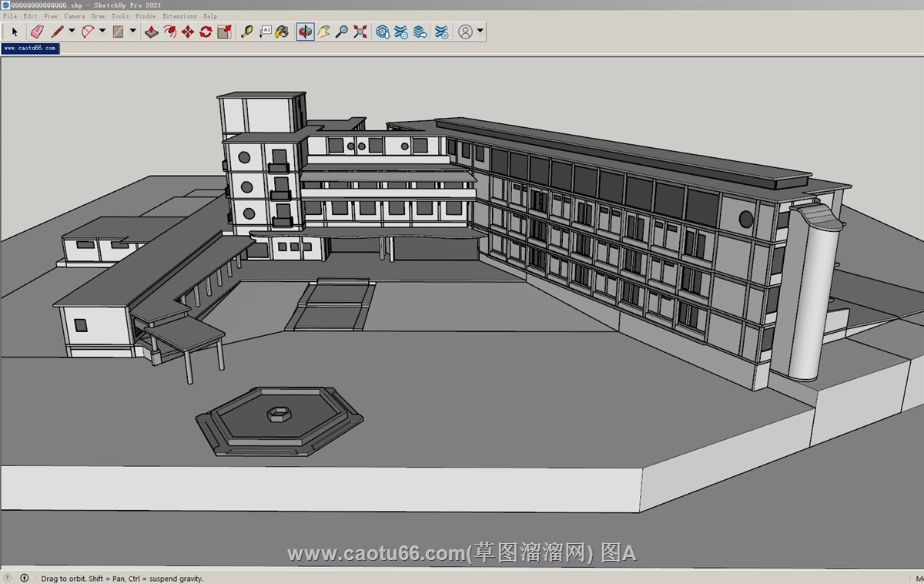Click the www.caotu66.com scene tab

click(30, 48)
